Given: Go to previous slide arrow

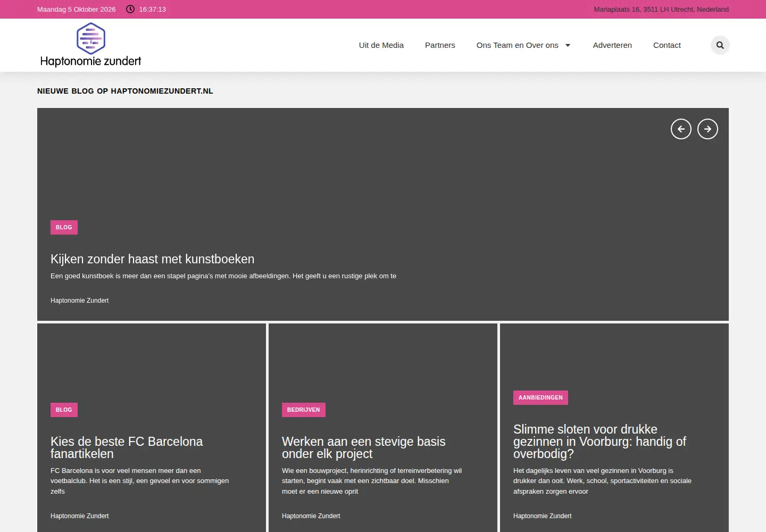Looking at the screenshot, I should 681,129.
